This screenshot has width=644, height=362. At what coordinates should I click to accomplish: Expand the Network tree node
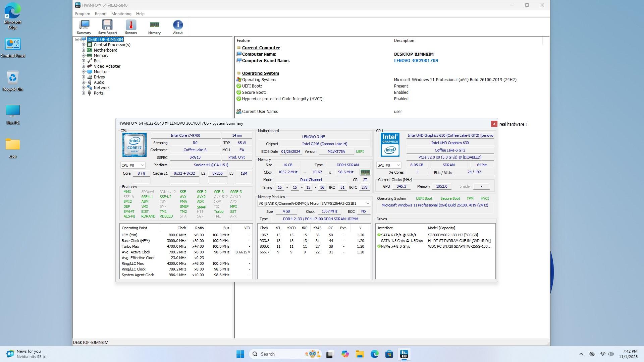(84, 88)
